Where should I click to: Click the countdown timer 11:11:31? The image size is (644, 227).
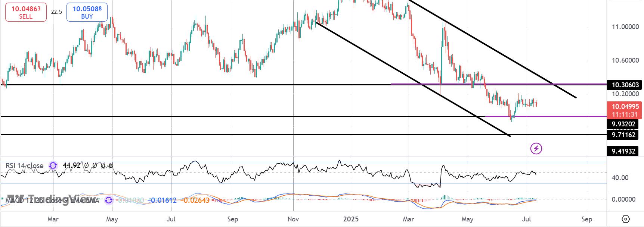point(624,114)
